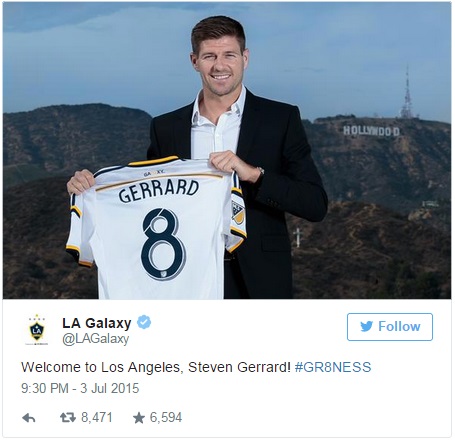455x442 pixels.
Task: Open the LA Galaxy display name
Action: pyautogui.click(x=97, y=323)
